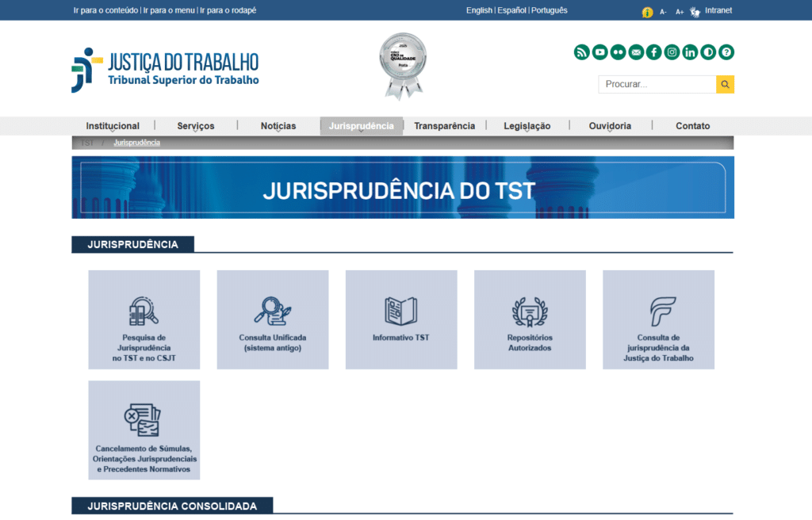Open the LinkedIn icon
Screen dimensions: 812x520
click(x=690, y=52)
